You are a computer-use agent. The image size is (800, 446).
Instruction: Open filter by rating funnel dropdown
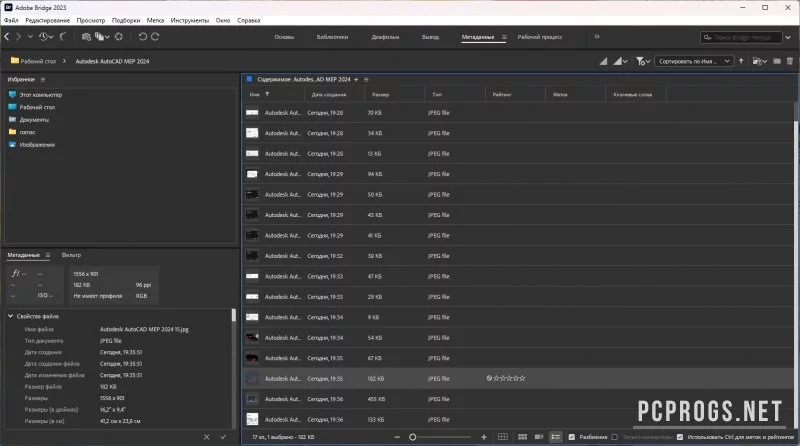(x=643, y=61)
